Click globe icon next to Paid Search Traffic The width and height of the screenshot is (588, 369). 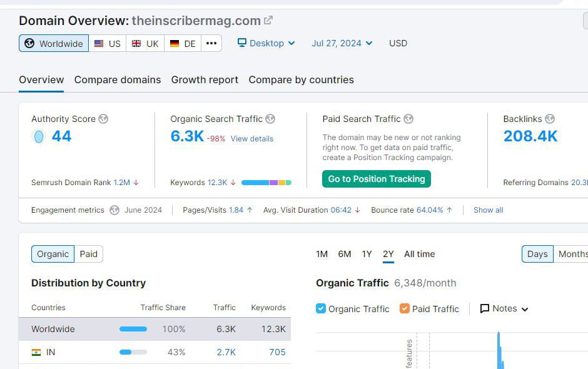tap(408, 119)
